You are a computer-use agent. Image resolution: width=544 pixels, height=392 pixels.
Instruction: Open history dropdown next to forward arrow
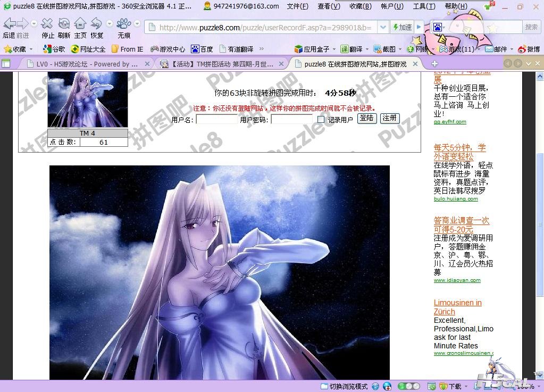(34, 23)
